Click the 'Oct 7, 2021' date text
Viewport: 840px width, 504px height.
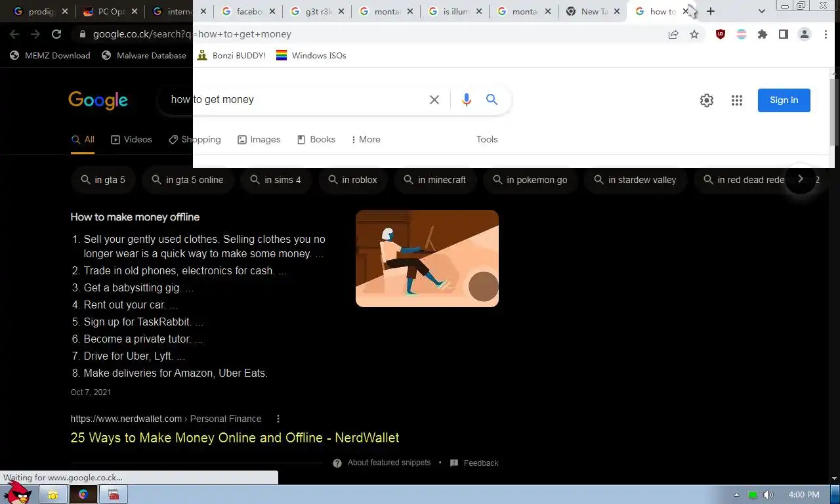tap(91, 392)
